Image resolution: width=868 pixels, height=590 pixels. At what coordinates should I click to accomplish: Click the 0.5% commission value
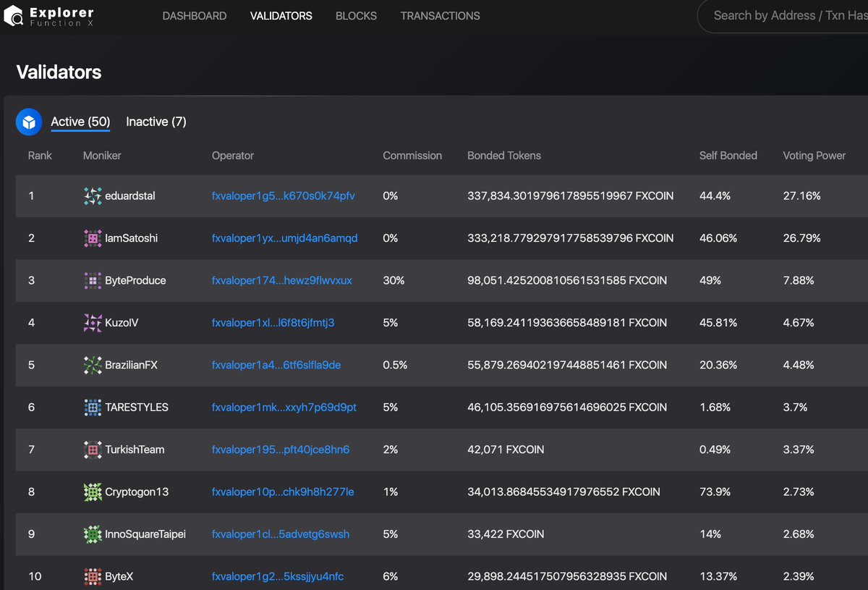395,365
